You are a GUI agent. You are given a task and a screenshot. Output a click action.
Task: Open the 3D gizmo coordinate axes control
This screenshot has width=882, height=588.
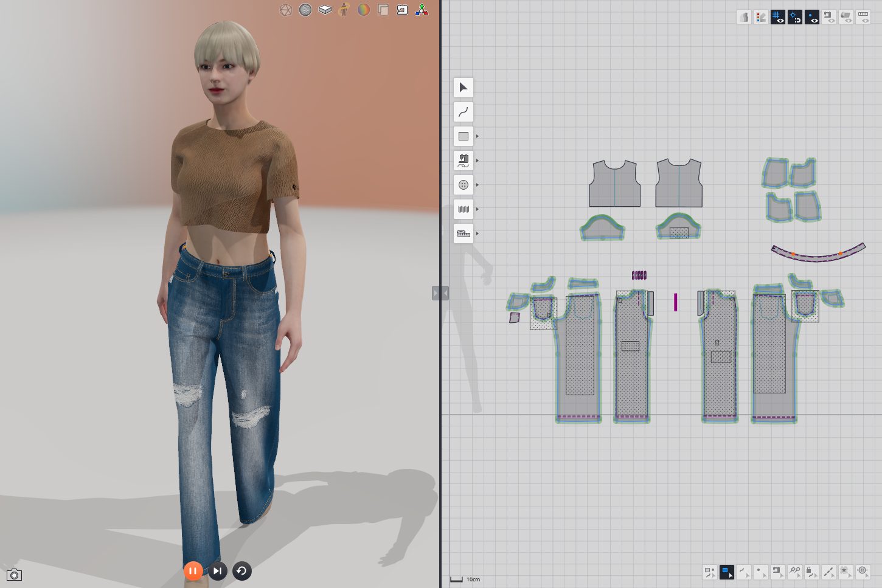422,9
